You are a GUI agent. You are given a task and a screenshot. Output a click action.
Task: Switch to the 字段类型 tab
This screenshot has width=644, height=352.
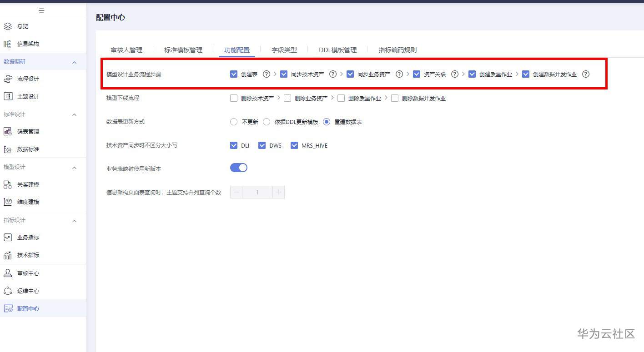coord(284,50)
